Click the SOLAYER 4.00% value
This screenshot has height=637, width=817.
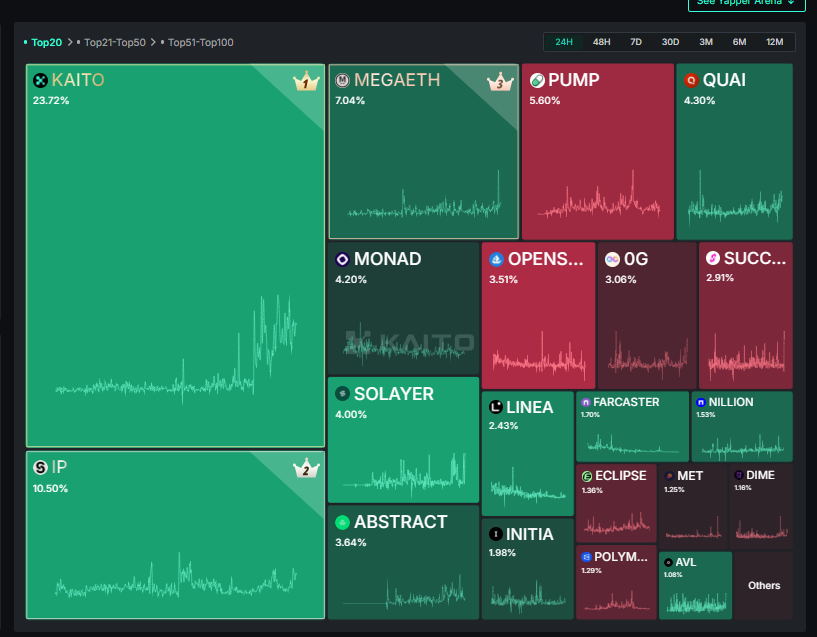pos(351,415)
